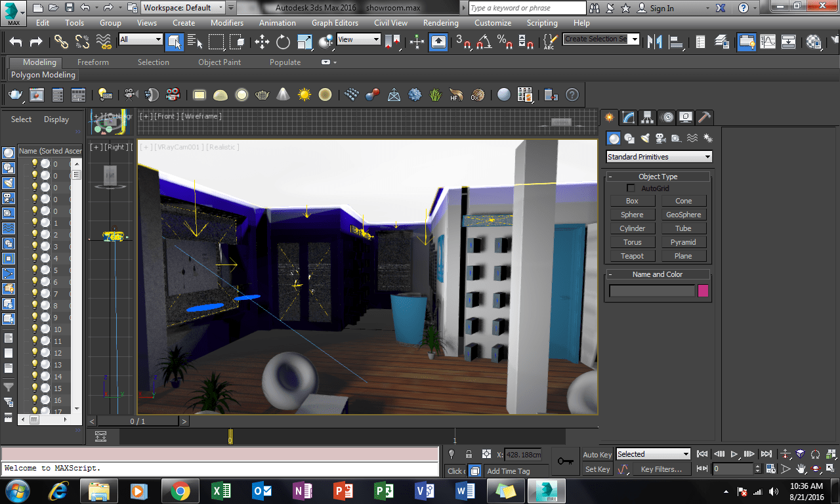840x504 pixels.
Task: Open the Mirror tool
Action: coord(654,42)
